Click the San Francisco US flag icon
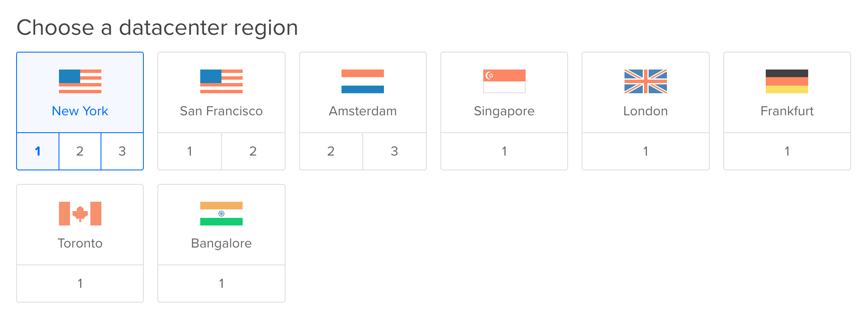 coord(221,81)
